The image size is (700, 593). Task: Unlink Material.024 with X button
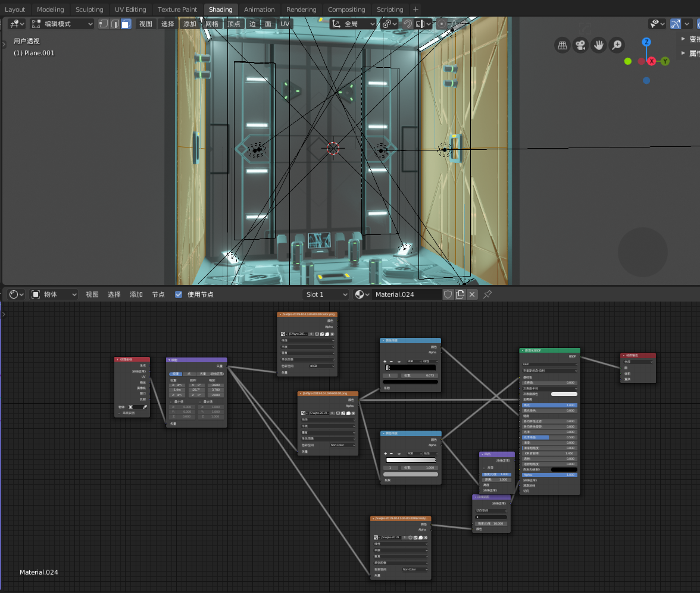pyautogui.click(x=472, y=294)
